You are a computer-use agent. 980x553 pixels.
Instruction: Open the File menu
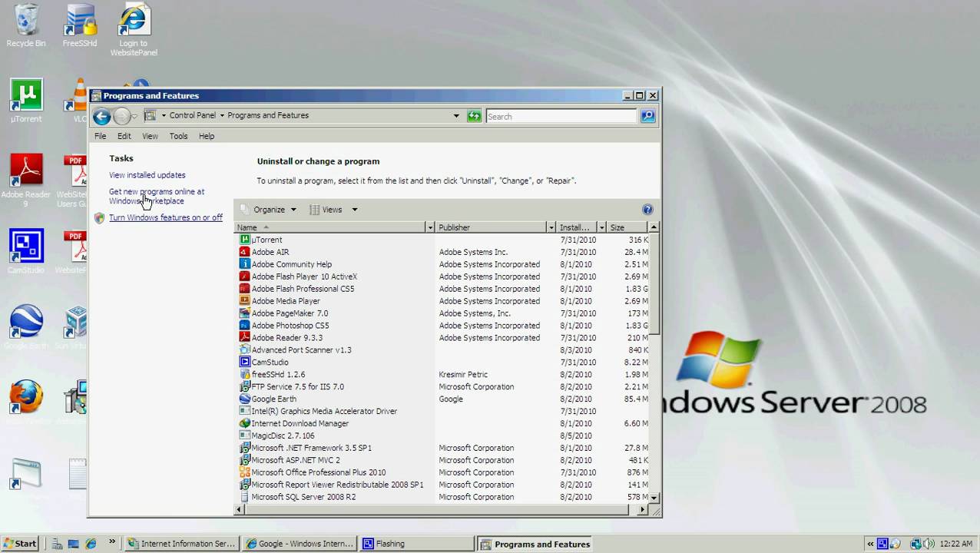101,136
